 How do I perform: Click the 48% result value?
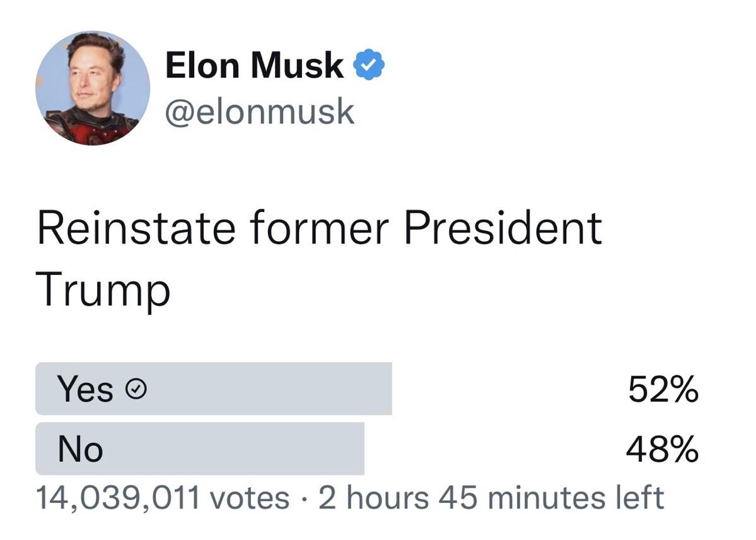click(x=662, y=449)
